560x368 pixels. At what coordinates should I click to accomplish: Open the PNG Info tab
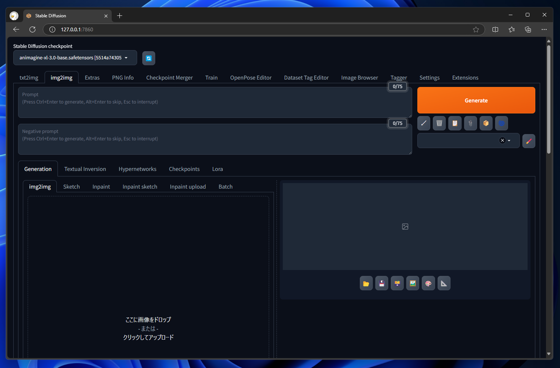tap(122, 78)
